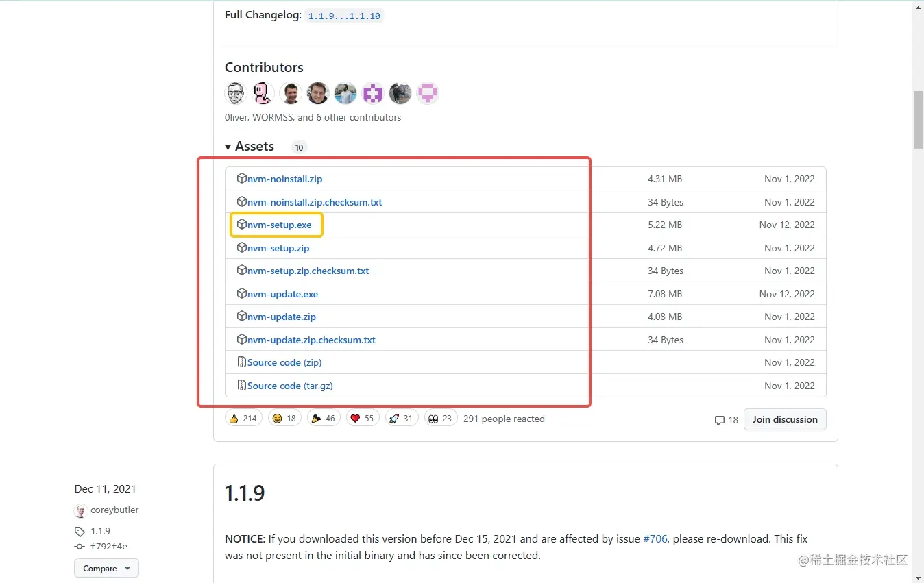Open first contributor avatar with glasses
The width and height of the screenshot is (924, 583).
click(236, 93)
